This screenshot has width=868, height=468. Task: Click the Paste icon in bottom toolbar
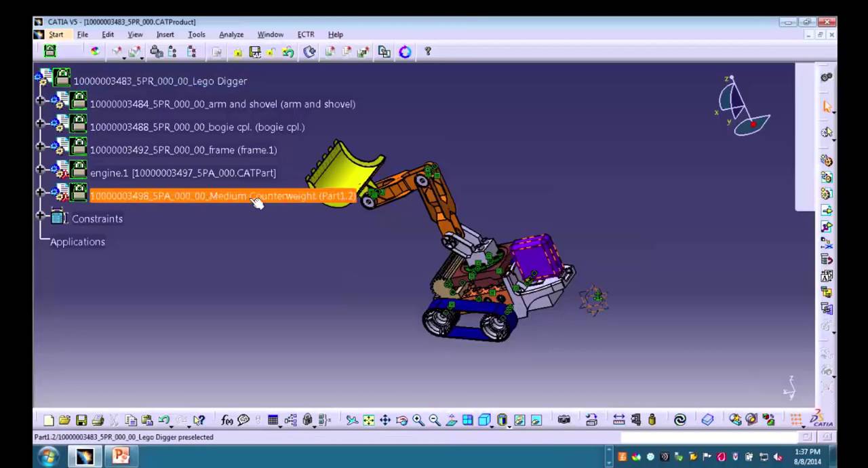[x=147, y=421]
